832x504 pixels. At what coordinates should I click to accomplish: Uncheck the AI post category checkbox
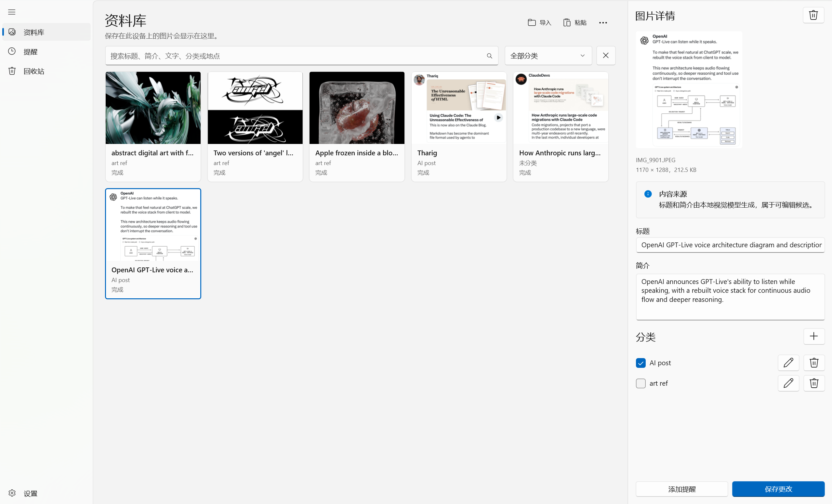tap(641, 363)
